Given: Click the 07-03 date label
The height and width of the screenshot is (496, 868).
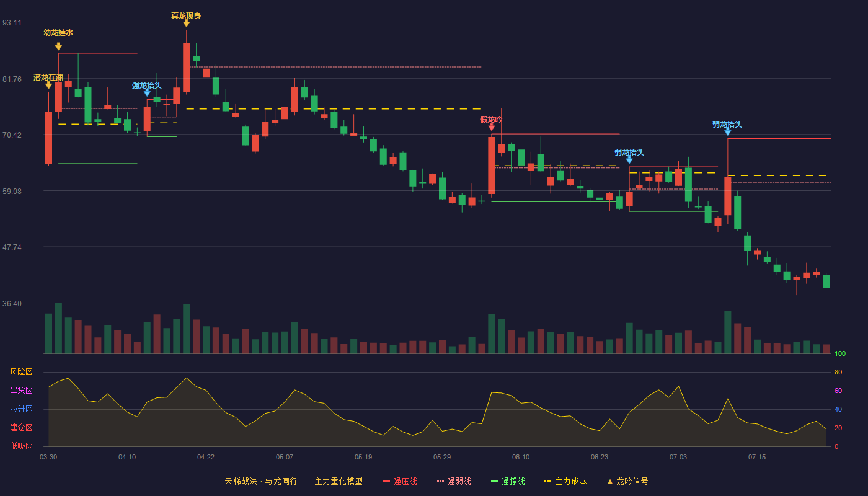Looking at the screenshot, I should (678, 457).
